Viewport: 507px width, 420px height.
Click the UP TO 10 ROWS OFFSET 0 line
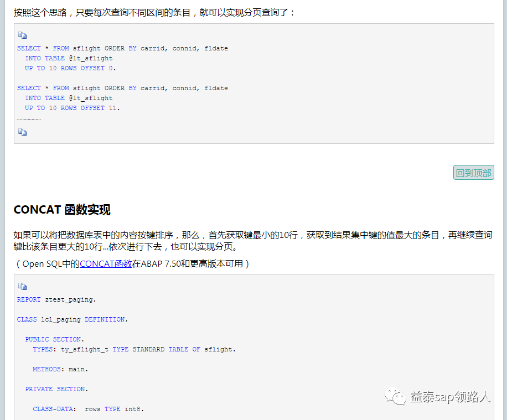70,68
